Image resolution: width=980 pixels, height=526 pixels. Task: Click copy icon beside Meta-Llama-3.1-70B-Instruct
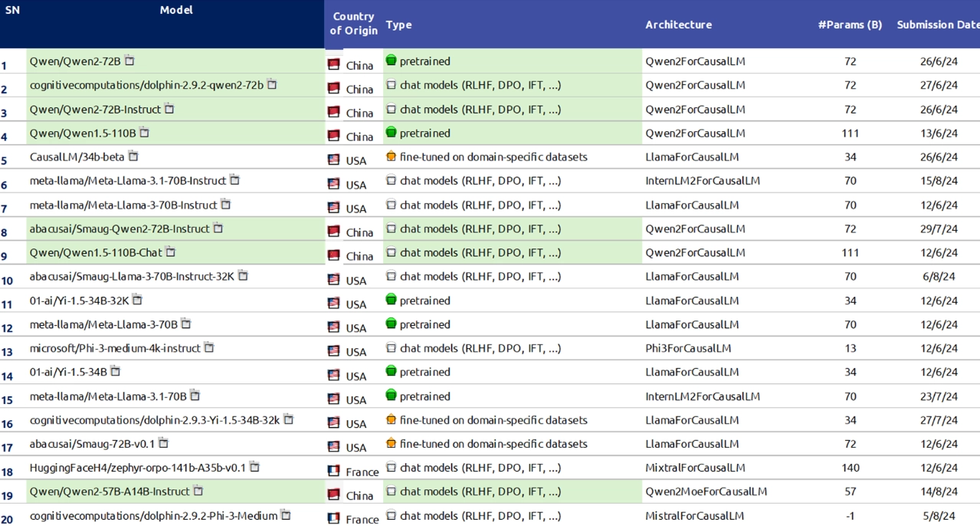pyautogui.click(x=234, y=180)
